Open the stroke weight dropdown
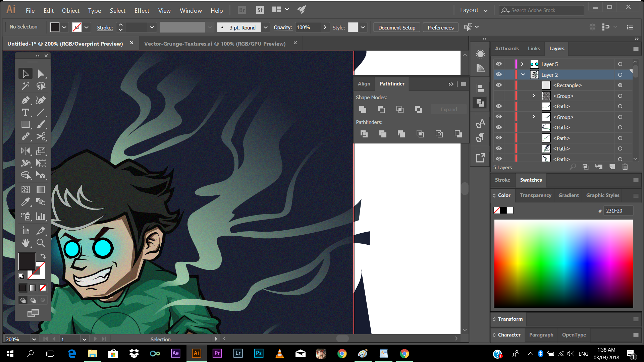Image resolution: width=644 pixels, height=362 pixels. click(x=152, y=27)
